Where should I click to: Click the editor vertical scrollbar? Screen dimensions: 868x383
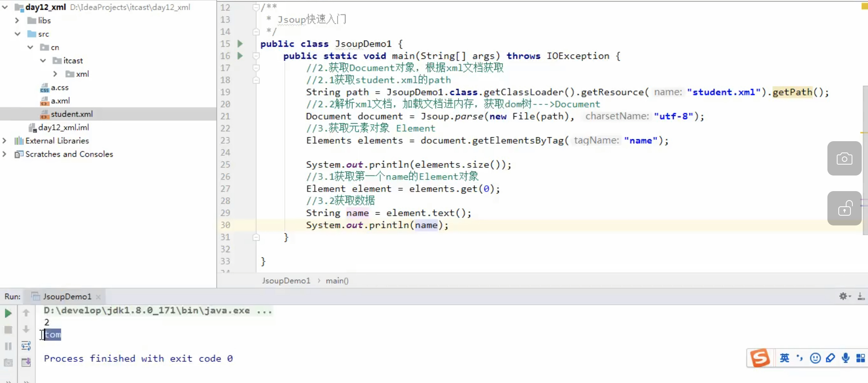coord(865,160)
